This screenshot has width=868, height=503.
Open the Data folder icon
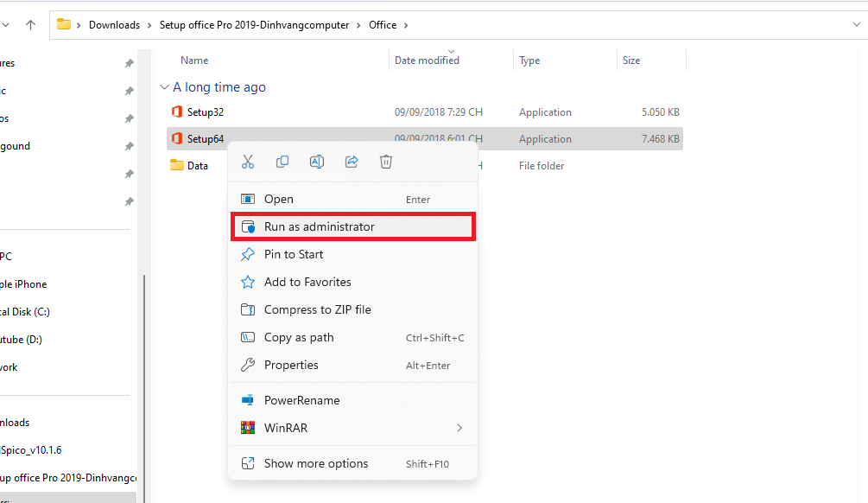tap(177, 166)
